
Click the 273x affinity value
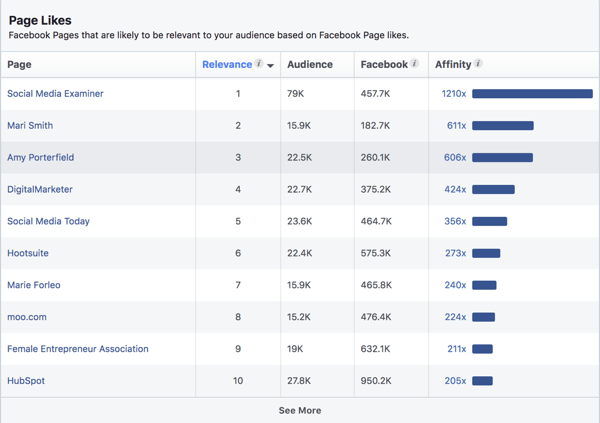point(456,253)
